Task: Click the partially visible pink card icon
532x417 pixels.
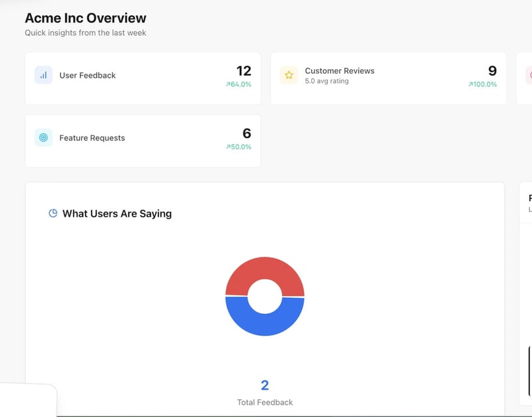Action: 529,75
